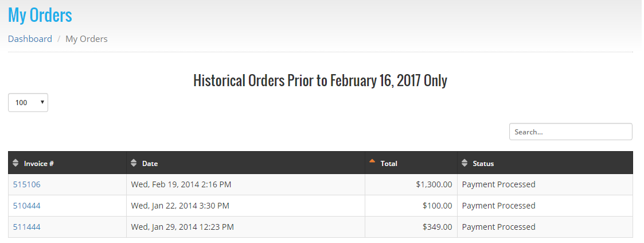Open invoice 510444
The width and height of the screenshot is (644, 243).
click(27, 206)
